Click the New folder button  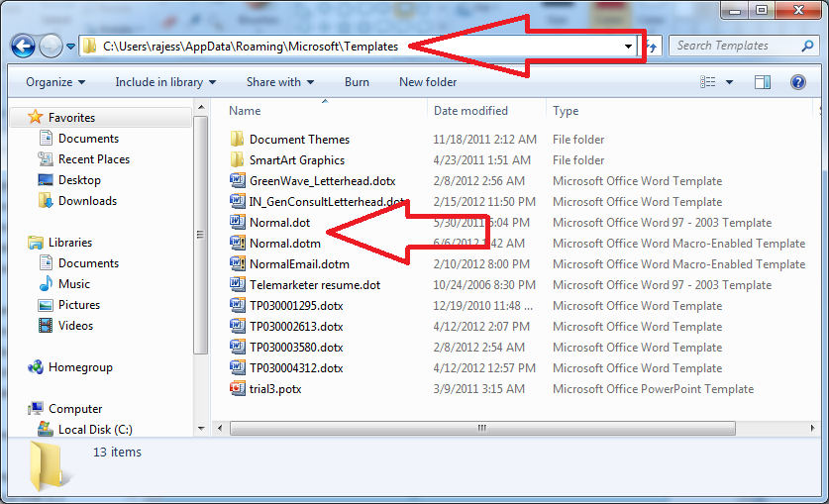428,82
